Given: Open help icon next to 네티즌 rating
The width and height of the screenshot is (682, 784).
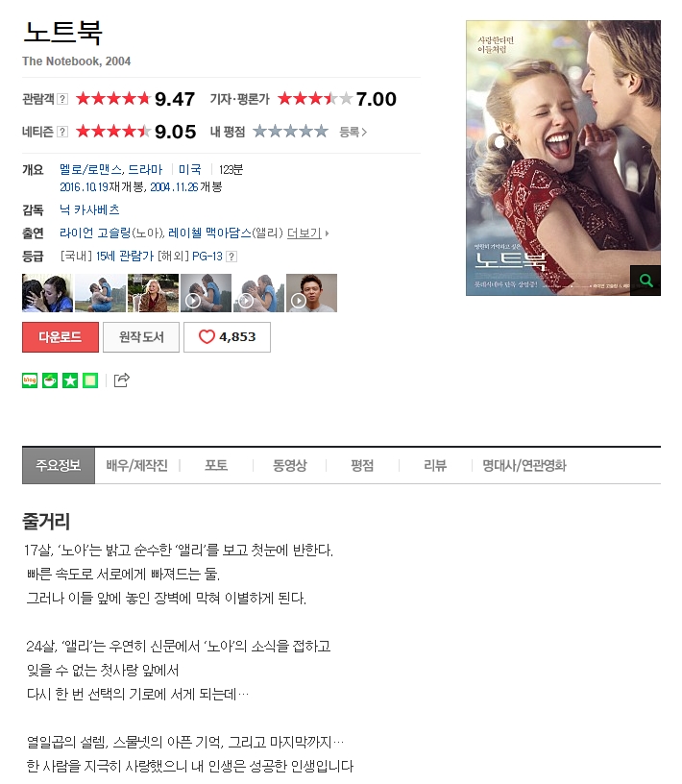Looking at the screenshot, I should [x=62, y=132].
